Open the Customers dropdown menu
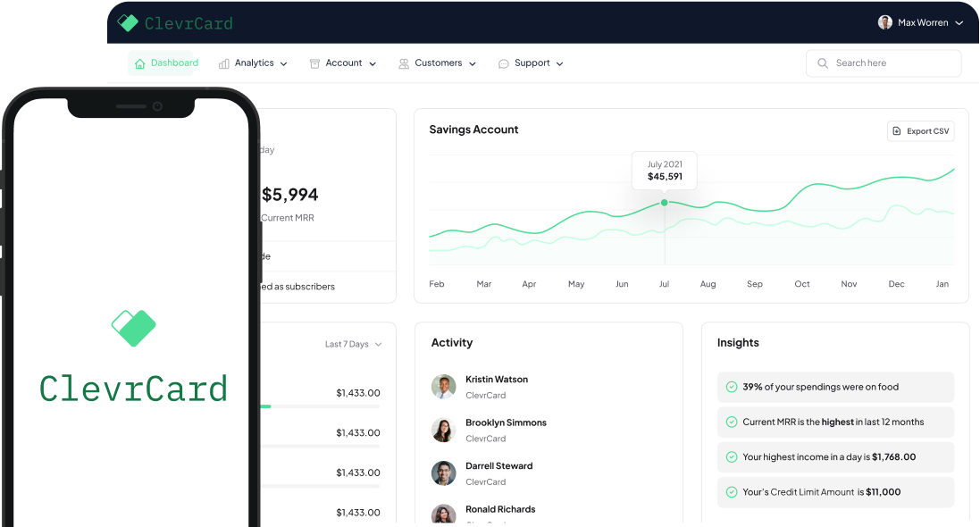 click(437, 63)
